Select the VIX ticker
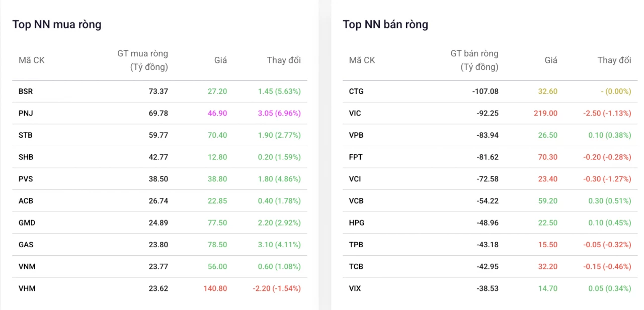Viewport: 644px width, 310px height. point(355,288)
